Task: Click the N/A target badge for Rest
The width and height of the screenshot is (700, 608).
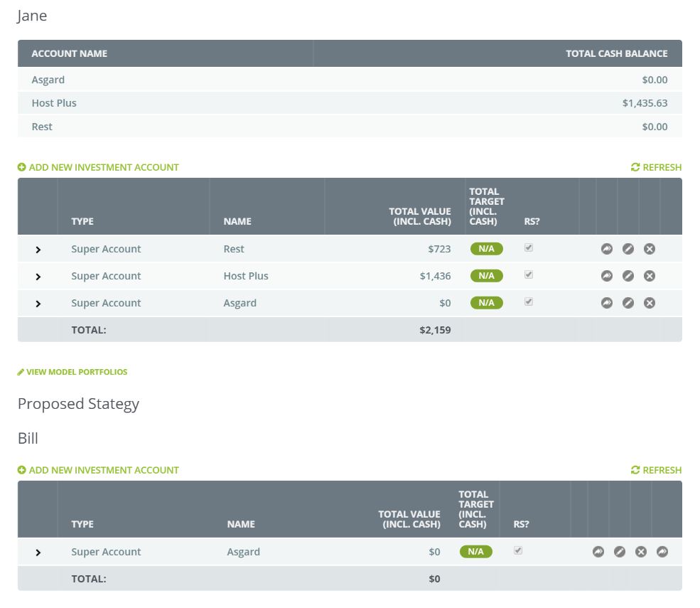Action: (486, 249)
